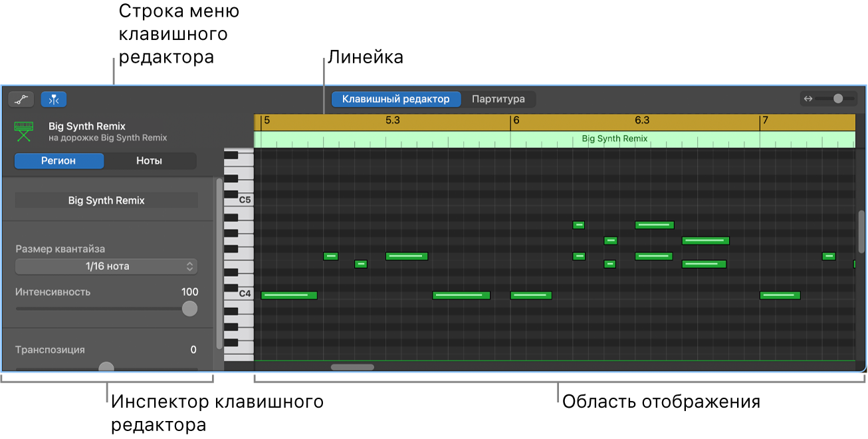Image resolution: width=868 pixels, height=439 pixels.
Task: Switch to Партитура view
Action: tap(498, 99)
